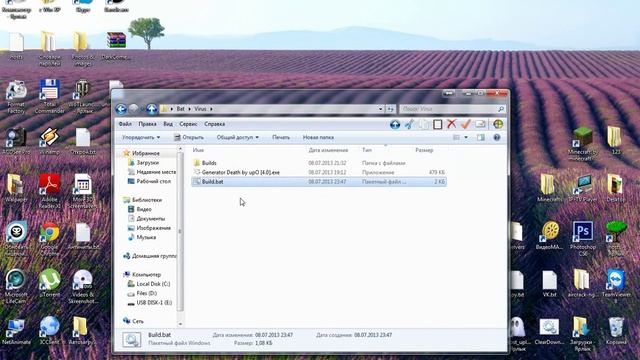The width and height of the screenshot is (640, 360).
Task: Click the Новая папка button
Action: tap(318, 138)
